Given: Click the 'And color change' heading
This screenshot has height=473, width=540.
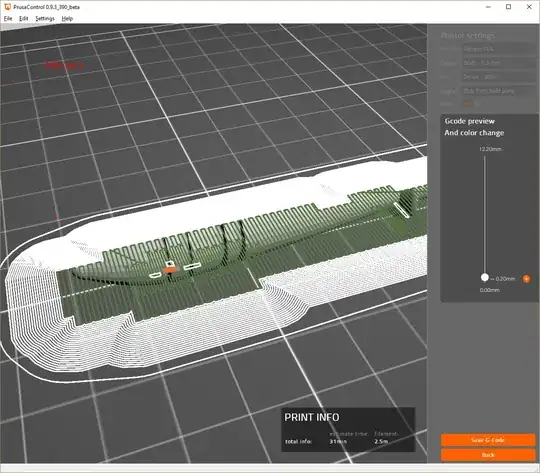Looking at the screenshot, I should pyautogui.click(x=474, y=133).
